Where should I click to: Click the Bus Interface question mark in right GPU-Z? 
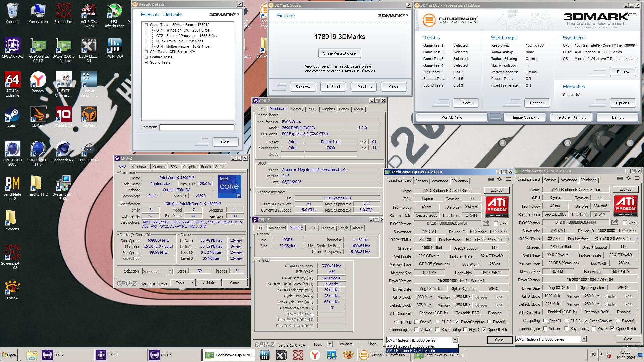point(637,239)
